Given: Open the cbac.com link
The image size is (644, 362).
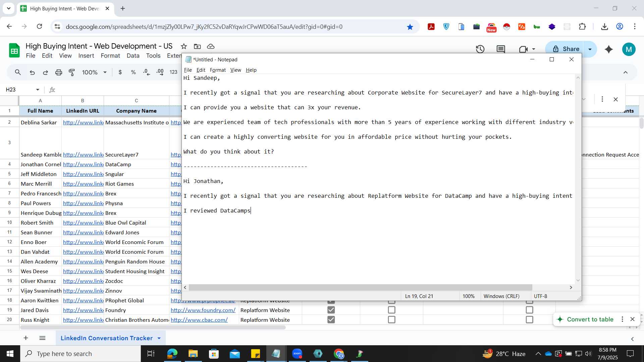Looking at the screenshot, I should coord(199,320).
